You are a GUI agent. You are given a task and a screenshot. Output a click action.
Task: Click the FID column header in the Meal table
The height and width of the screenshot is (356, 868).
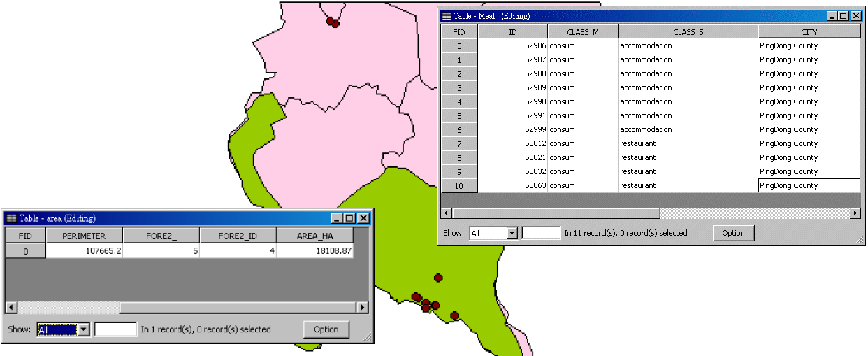[x=459, y=32]
